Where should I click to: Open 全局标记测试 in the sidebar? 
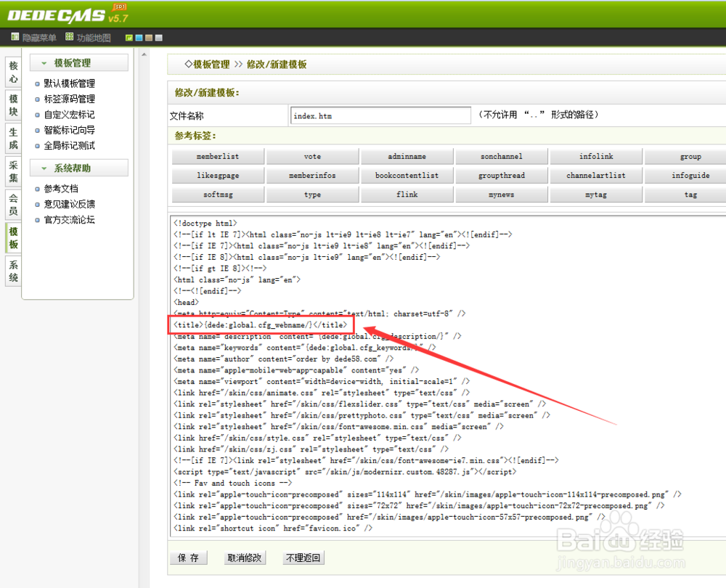click(x=70, y=146)
